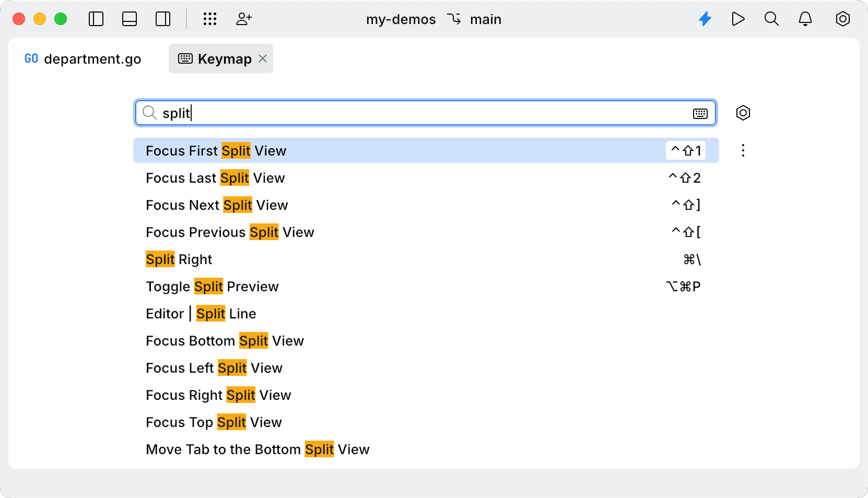Toggle the bottom panel visibility
This screenshot has width=868, height=498.
129,19
